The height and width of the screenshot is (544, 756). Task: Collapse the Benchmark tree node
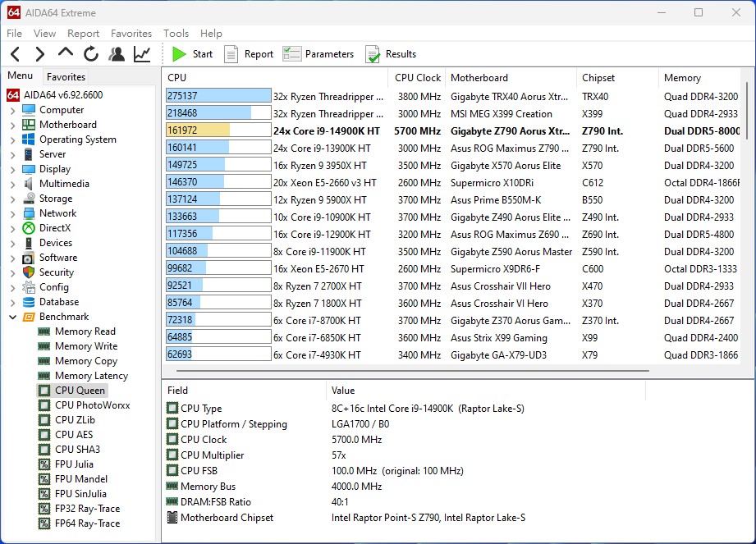[x=12, y=317]
